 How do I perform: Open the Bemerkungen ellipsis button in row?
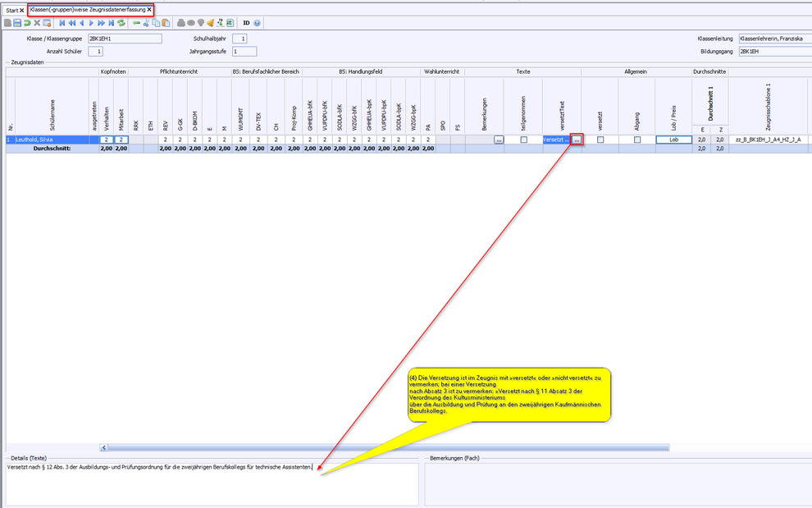tap(499, 140)
